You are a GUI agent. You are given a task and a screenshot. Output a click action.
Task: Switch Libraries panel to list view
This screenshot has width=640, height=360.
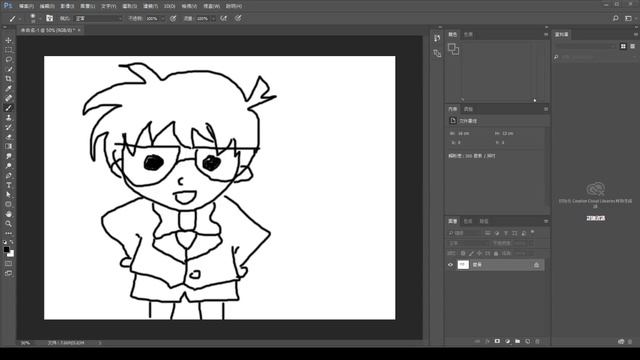pos(632,47)
